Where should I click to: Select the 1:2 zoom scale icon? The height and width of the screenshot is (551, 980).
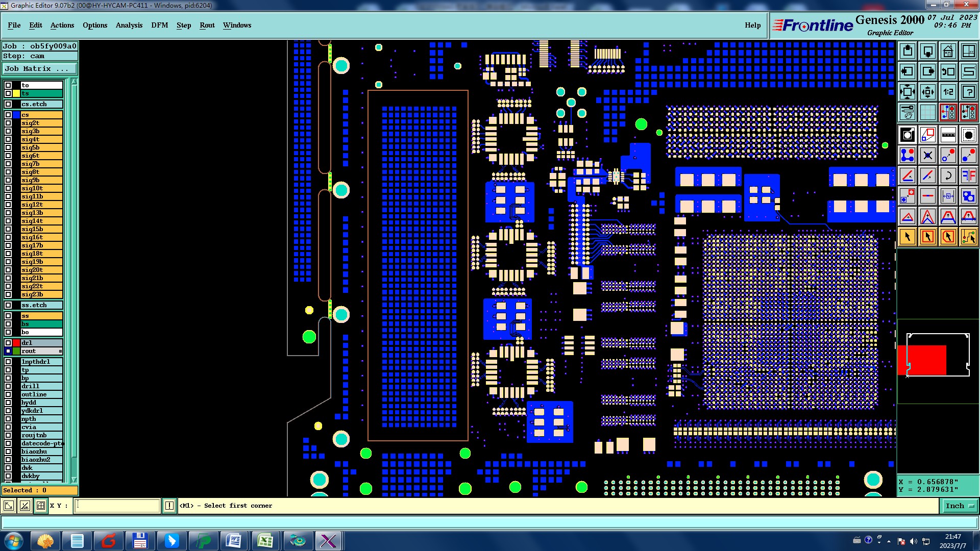(x=948, y=92)
